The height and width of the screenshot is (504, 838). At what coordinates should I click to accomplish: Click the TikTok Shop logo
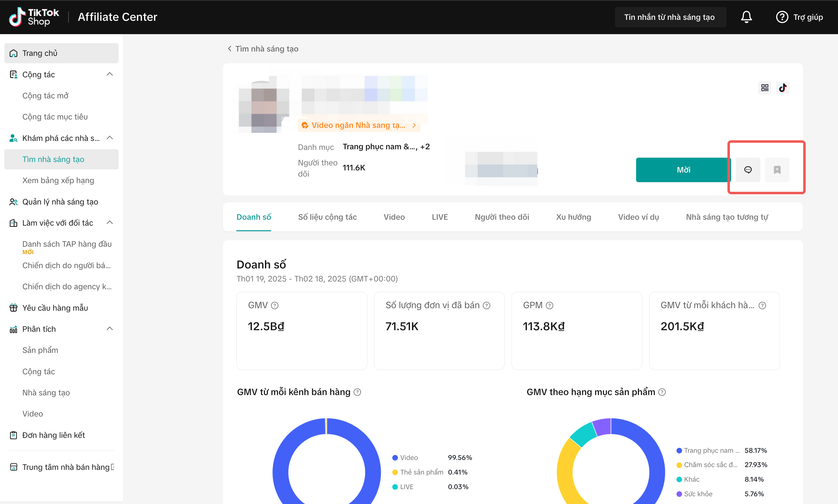[x=34, y=17]
